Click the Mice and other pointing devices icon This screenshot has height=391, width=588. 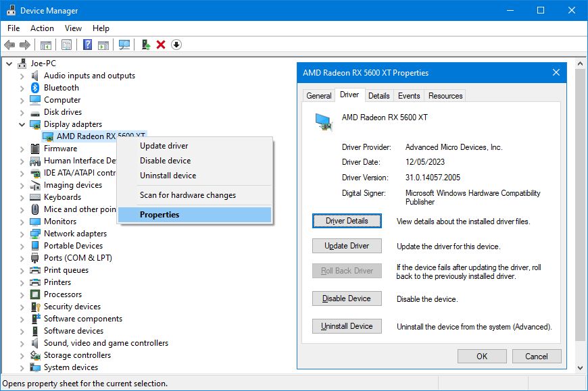click(35, 209)
